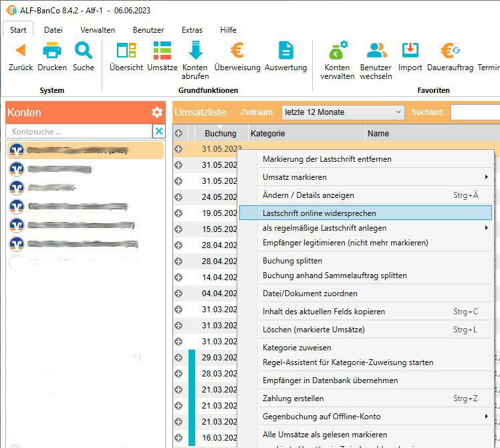Click the Drucken printer icon
The width and height of the screenshot is (500, 448).
point(51,51)
